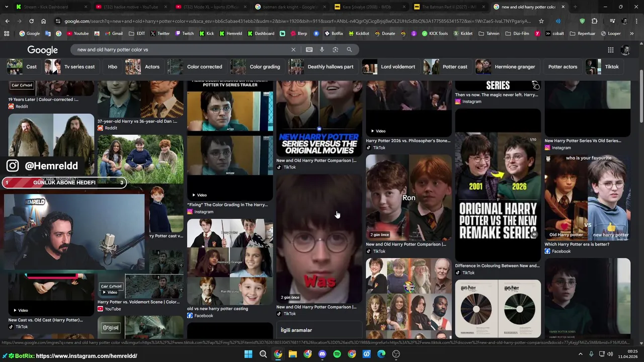The height and width of the screenshot is (362, 644).
Task: Show more bookmarks overflow chevron
Action: pos(631,34)
